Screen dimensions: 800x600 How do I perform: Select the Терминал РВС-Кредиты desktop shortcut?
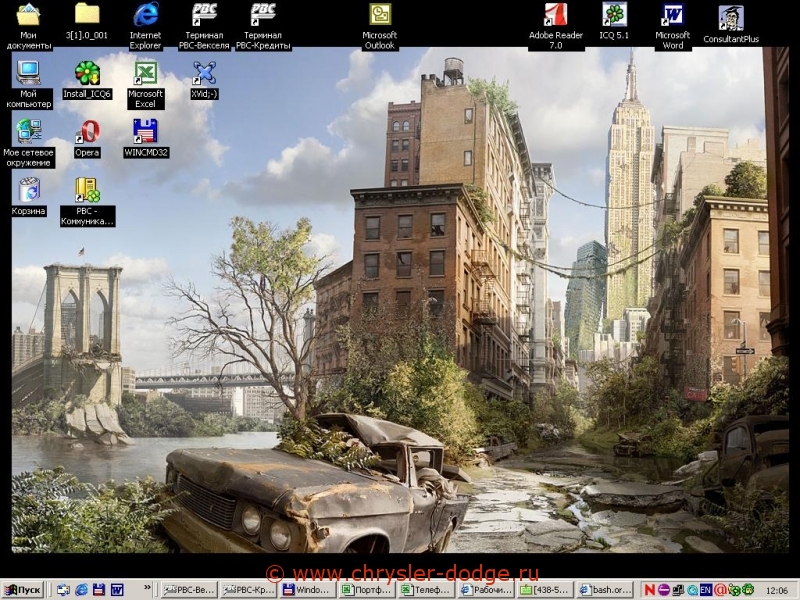coord(263,27)
